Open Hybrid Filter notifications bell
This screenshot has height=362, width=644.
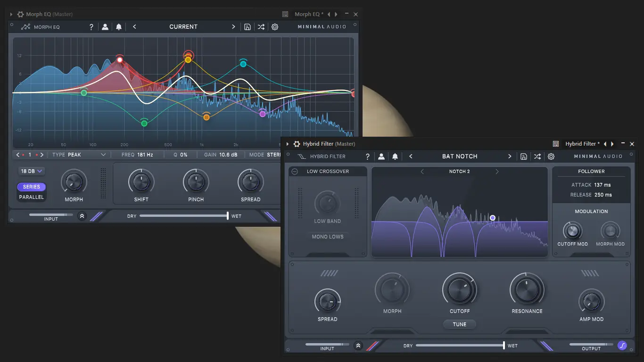[395, 156]
